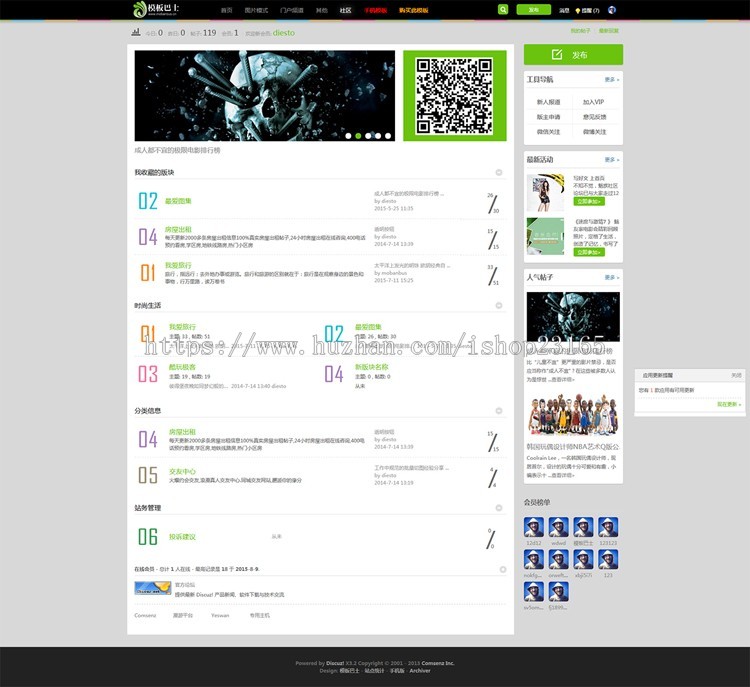Expand 更多 in 工具导航 panel

point(612,79)
